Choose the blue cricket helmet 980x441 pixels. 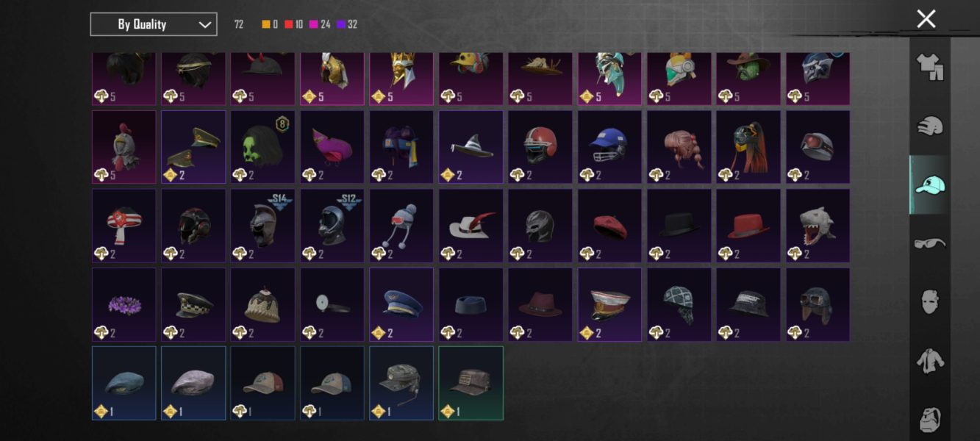point(609,147)
